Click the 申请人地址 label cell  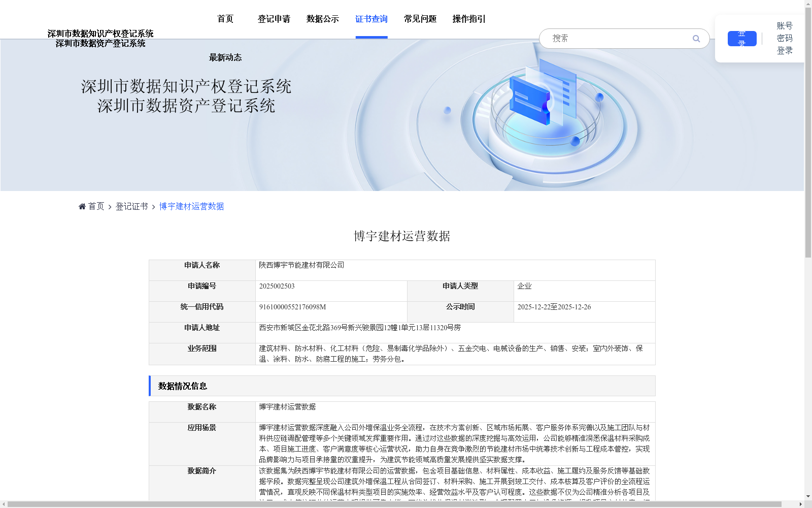click(x=202, y=333)
